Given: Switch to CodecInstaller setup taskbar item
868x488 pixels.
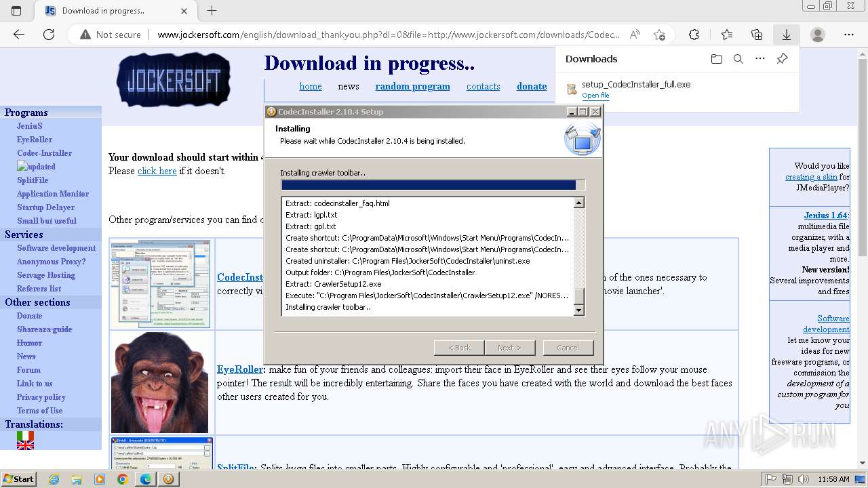Looking at the screenshot, I should point(167,479).
